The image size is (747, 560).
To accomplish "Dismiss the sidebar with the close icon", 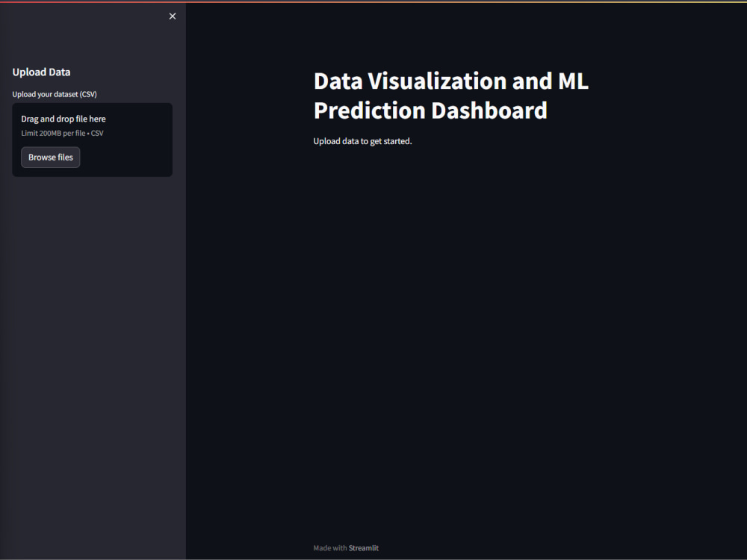I will [172, 16].
